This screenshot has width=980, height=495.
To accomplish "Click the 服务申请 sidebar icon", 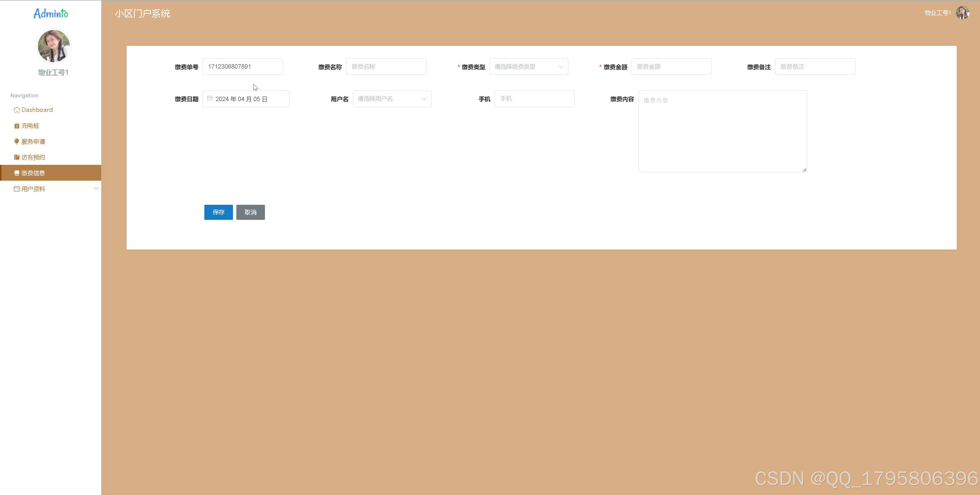I will tap(17, 142).
